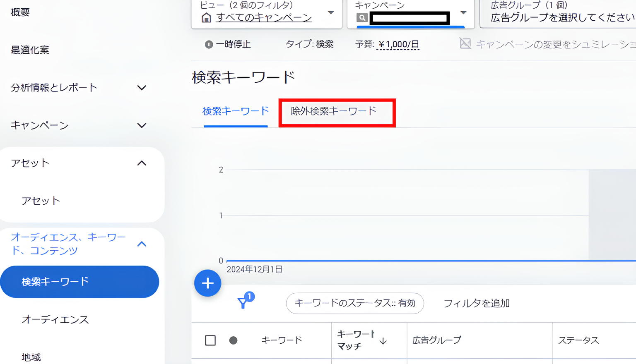Toggle the select-all checkbox in the keyword table
Screen dimensions: 636x364
click(210, 340)
